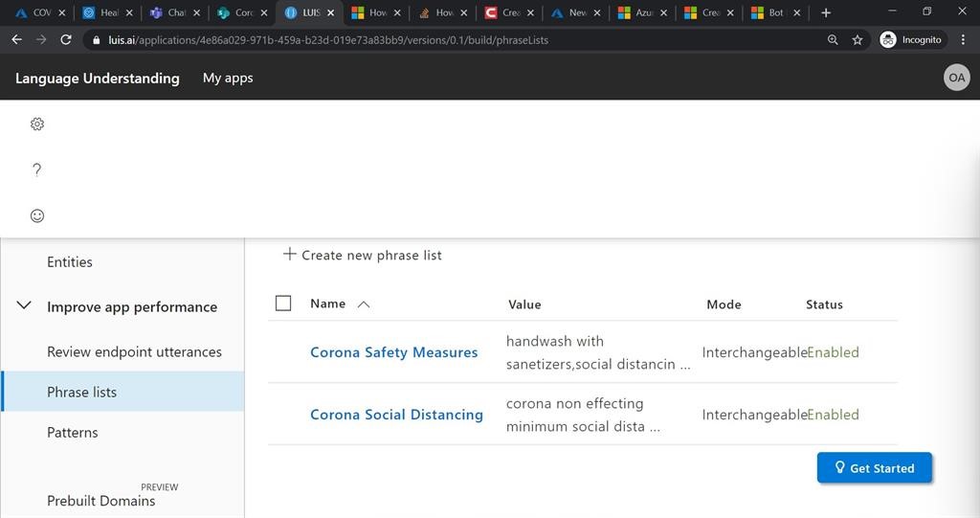Bookmark this page with star icon
Viewport: 980px width, 518px height.
click(x=857, y=40)
